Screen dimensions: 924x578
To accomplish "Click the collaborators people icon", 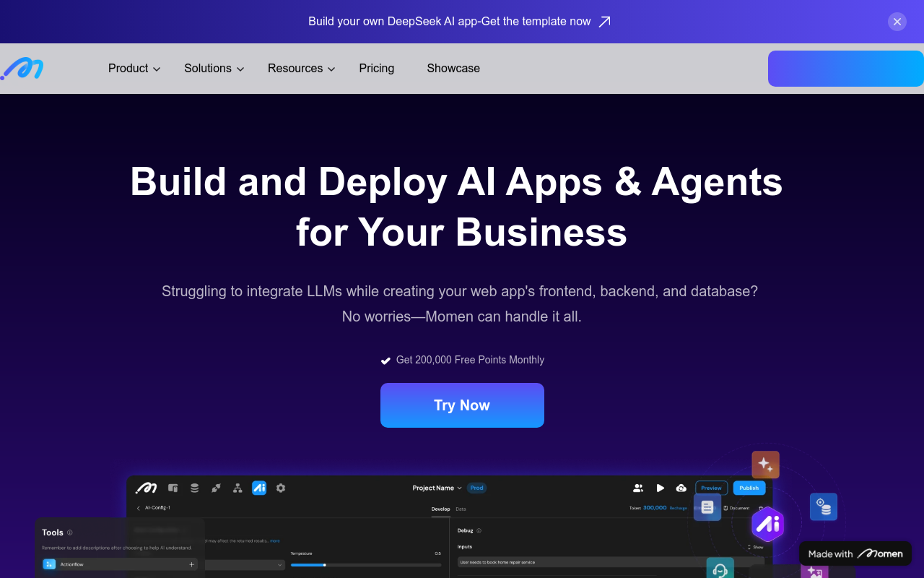I will click(638, 488).
